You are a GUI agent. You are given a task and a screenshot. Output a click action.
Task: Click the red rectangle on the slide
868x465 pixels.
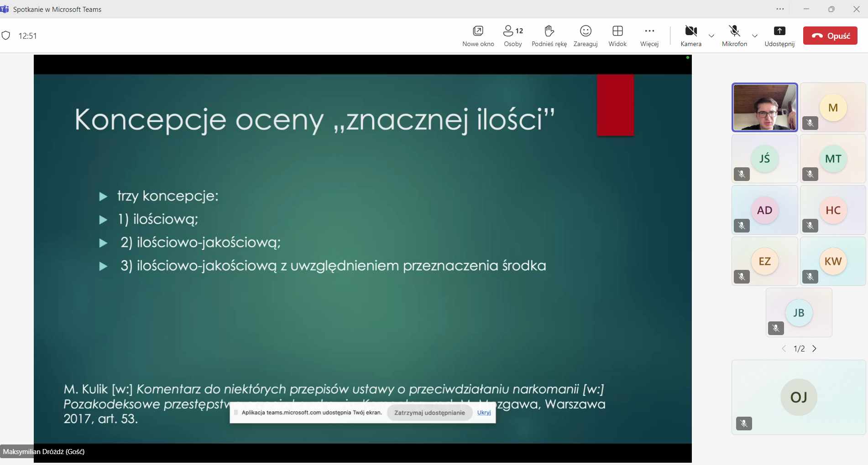615,105
